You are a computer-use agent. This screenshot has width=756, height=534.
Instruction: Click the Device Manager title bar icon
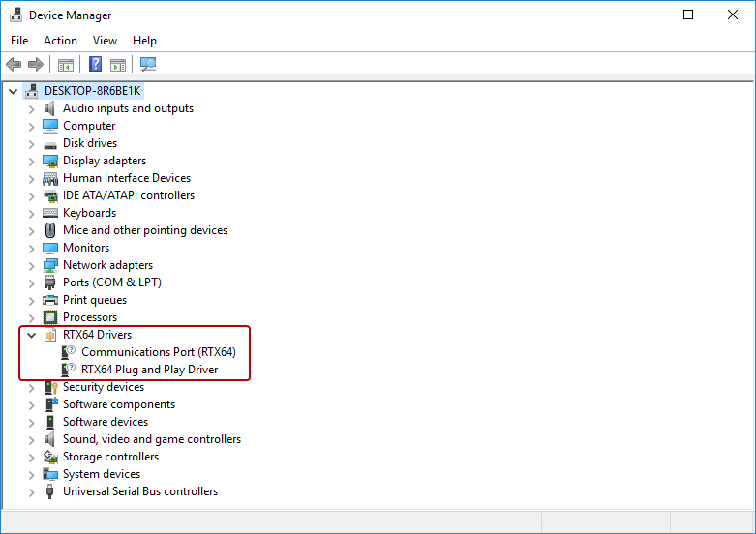click(x=15, y=15)
